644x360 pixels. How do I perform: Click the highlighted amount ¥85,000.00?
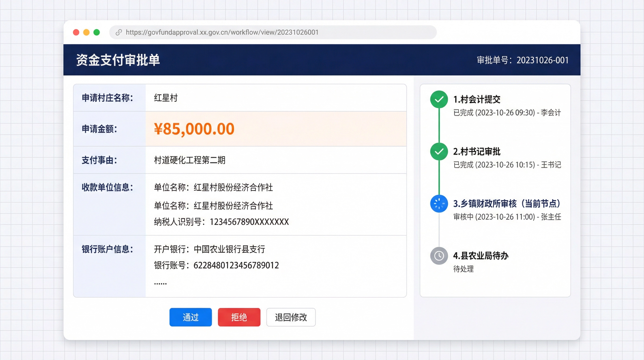point(194,129)
